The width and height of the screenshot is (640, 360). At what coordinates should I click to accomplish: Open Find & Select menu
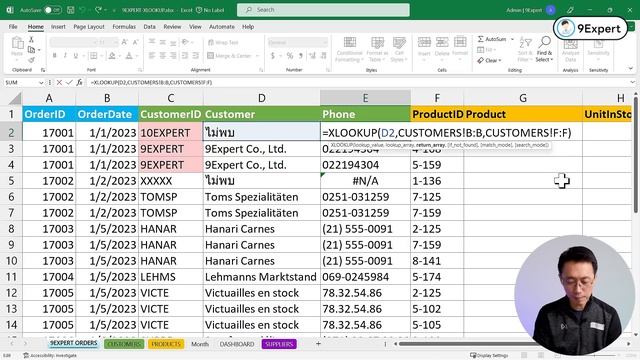[544, 49]
